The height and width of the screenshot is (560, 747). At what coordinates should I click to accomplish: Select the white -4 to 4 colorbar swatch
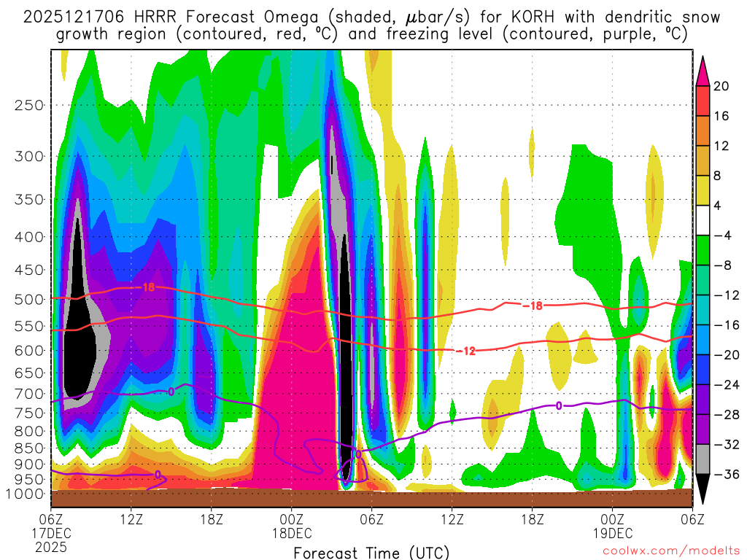pyautogui.click(x=703, y=220)
